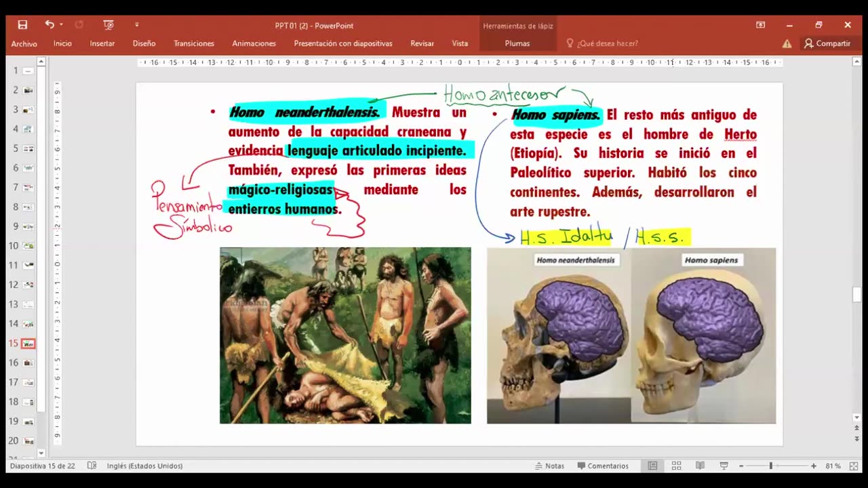Select slide 14 thumbnail
Viewport: 868px width, 488px height.
[28, 324]
